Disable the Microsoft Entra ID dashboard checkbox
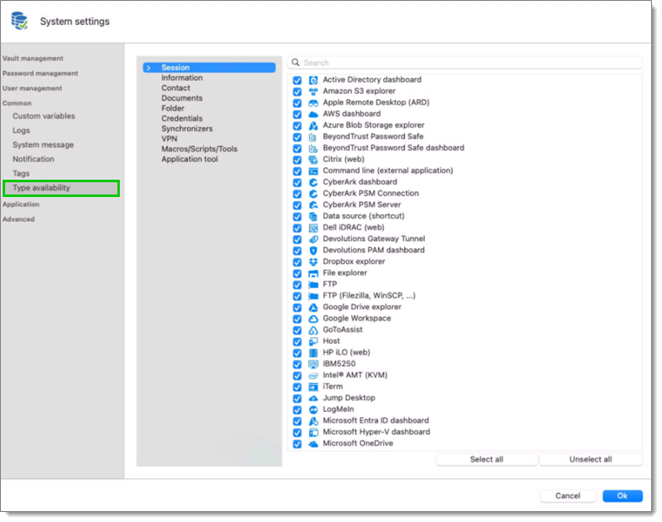 [x=297, y=421]
